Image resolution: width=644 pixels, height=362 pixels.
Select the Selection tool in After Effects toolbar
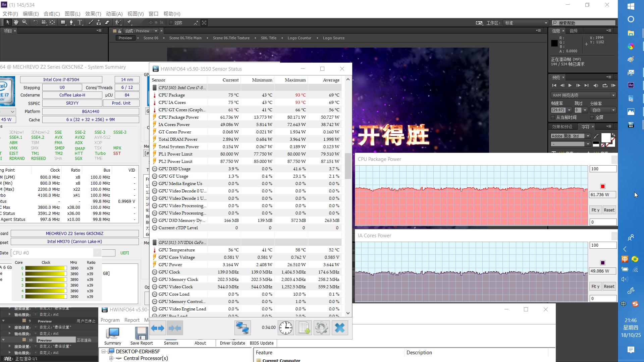[8, 22]
